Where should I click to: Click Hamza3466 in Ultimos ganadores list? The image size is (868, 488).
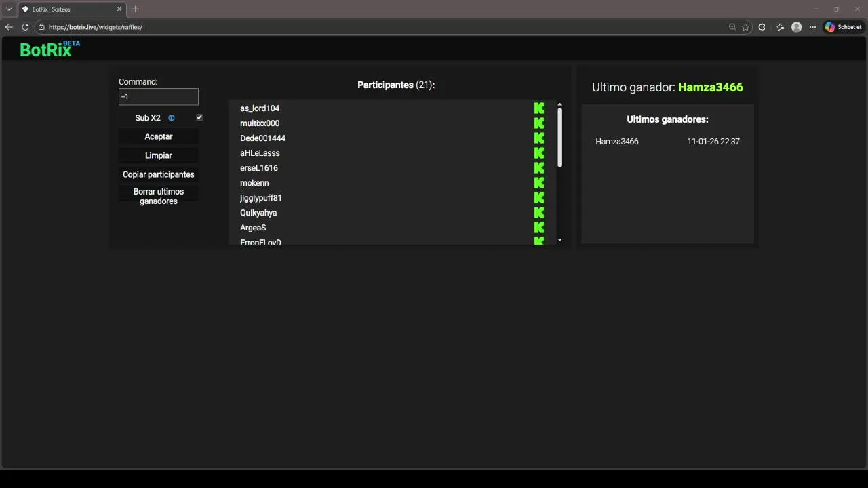click(x=617, y=142)
